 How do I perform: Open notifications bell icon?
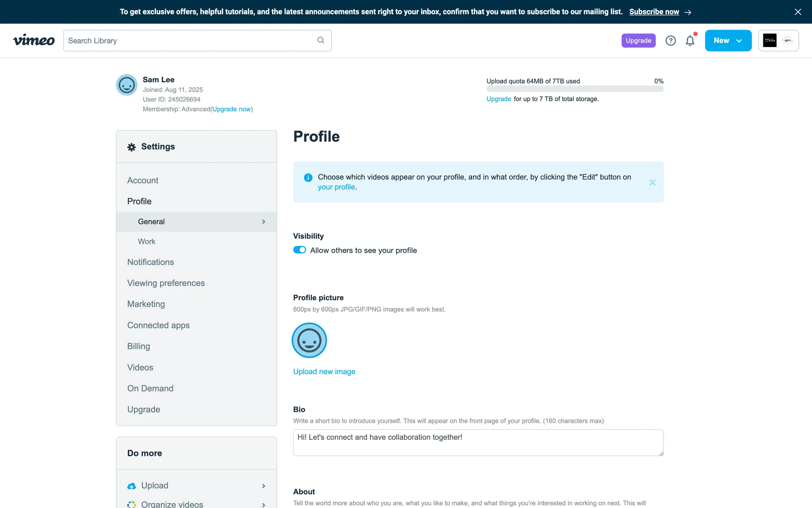pyautogui.click(x=690, y=41)
